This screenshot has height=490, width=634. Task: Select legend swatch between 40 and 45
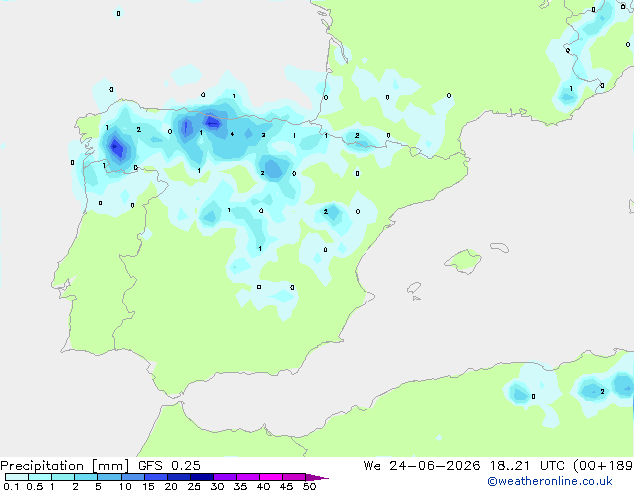coord(271,477)
